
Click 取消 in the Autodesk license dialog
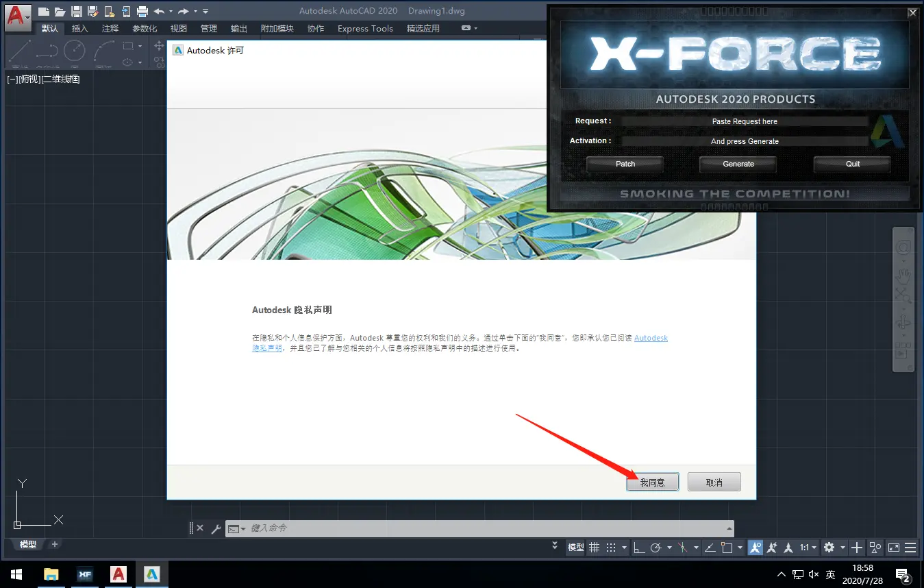point(714,482)
